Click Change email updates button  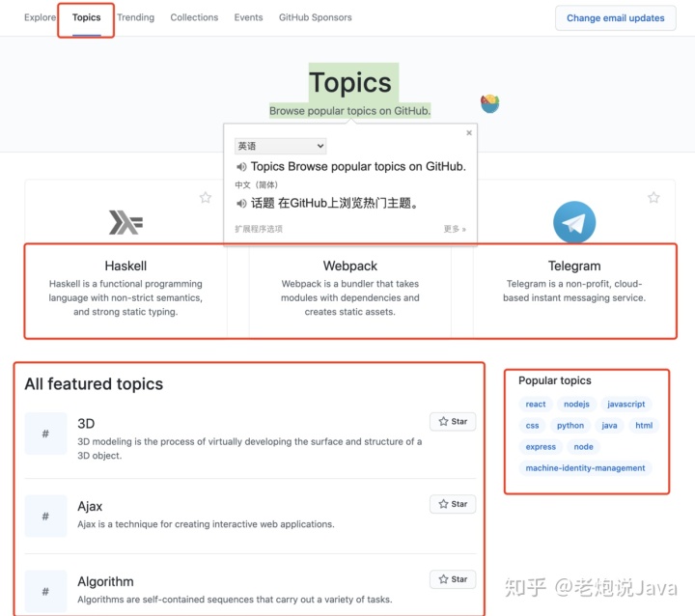[615, 18]
